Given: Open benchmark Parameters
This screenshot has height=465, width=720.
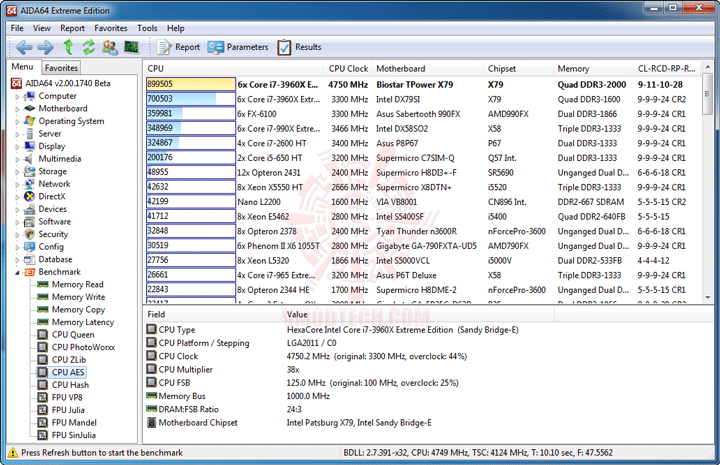Looking at the screenshot, I should (x=237, y=47).
